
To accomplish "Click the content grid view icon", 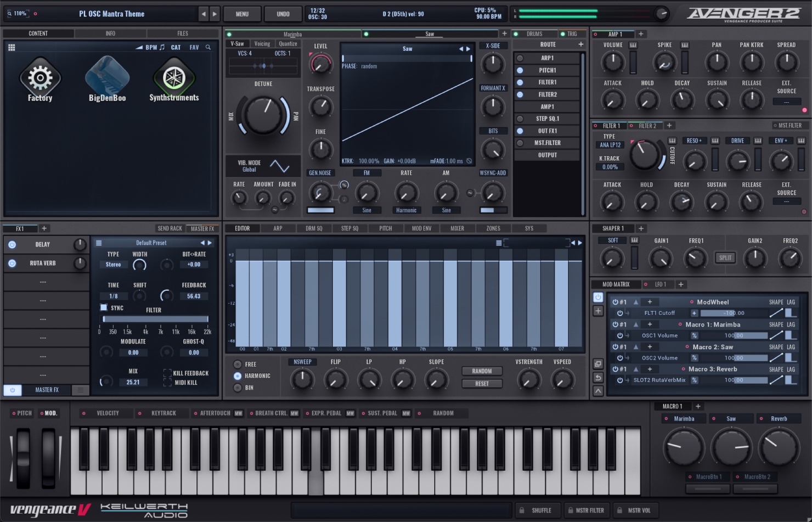I will click(12, 48).
